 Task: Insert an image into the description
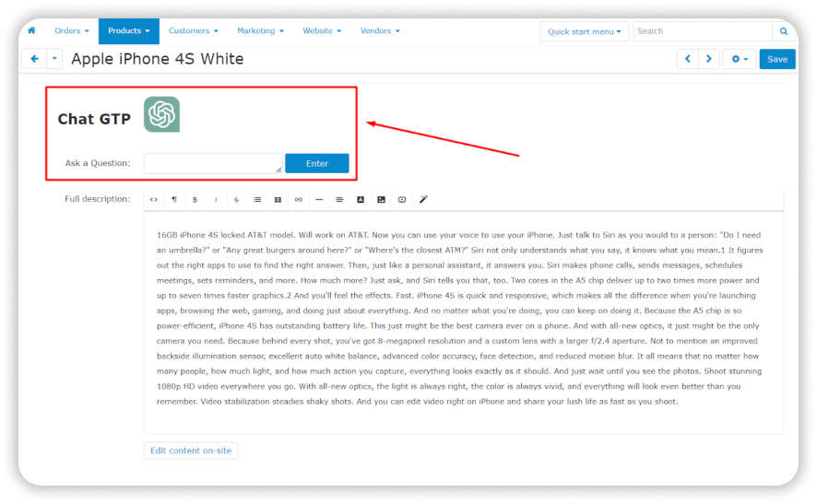click(381, 199)
